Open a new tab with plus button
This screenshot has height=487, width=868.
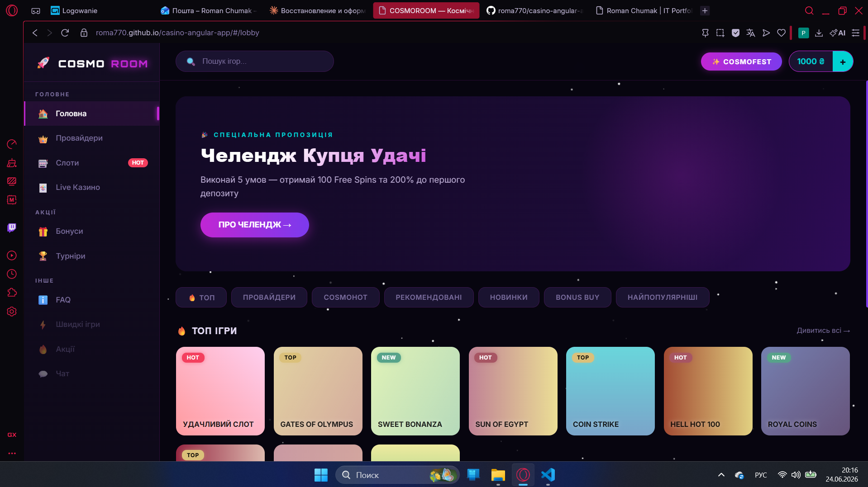705,10
